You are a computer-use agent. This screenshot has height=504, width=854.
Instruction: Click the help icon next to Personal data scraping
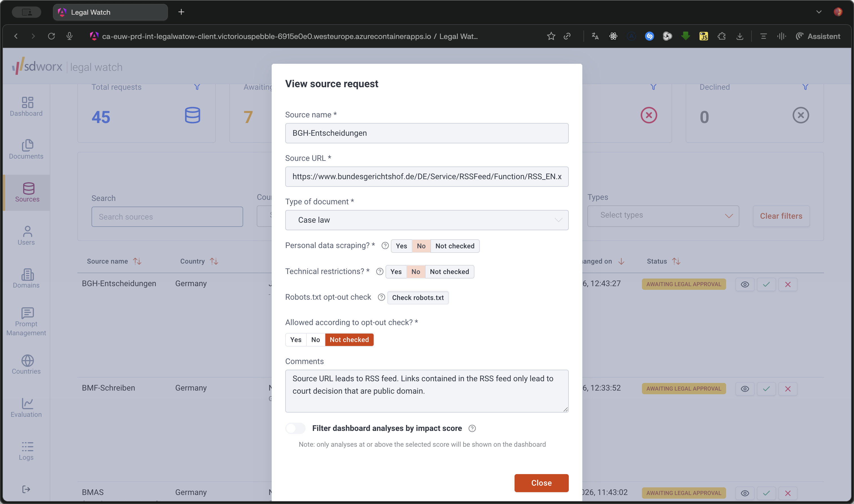tap(385, 246)
